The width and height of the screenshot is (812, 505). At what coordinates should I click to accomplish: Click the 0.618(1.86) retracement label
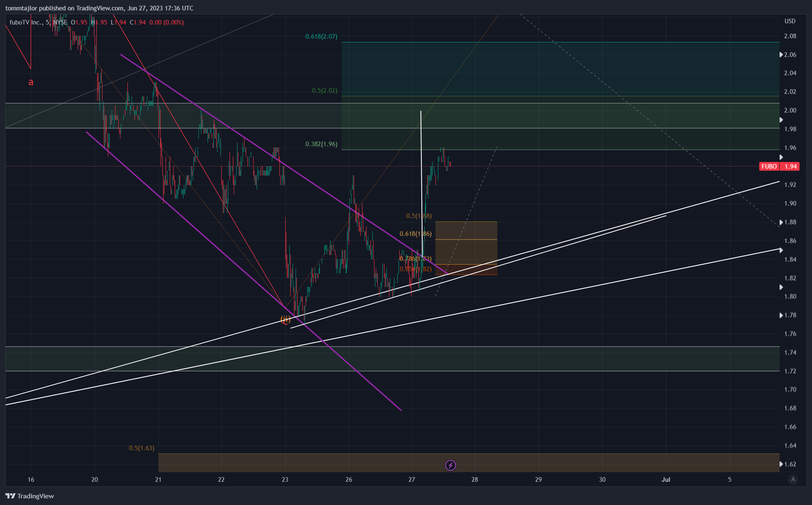(416, 234)
